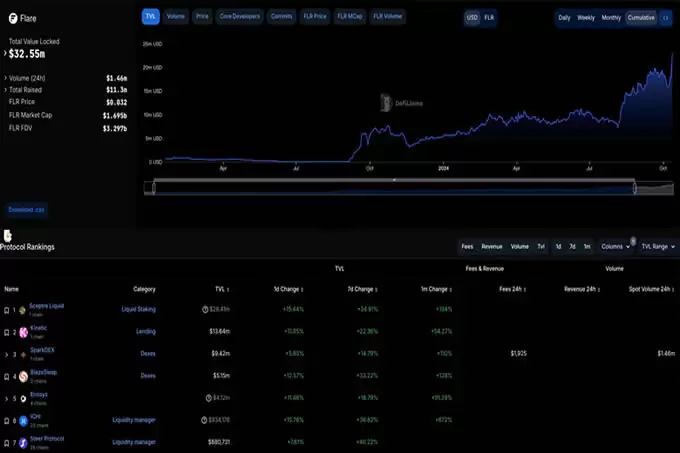This screenshot has height=453, width=680.
Task: Select the Weekly chart interval
Action: 586,18
